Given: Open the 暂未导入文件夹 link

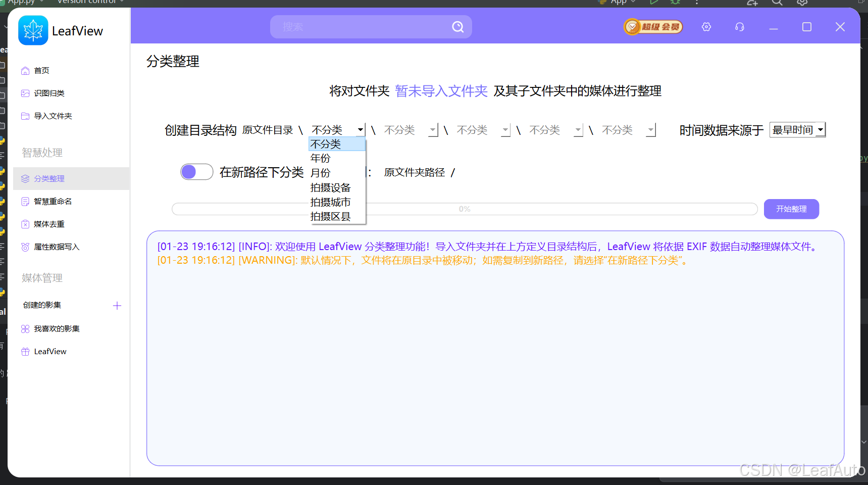Looking at the screenshot, I should pos(440,91).
